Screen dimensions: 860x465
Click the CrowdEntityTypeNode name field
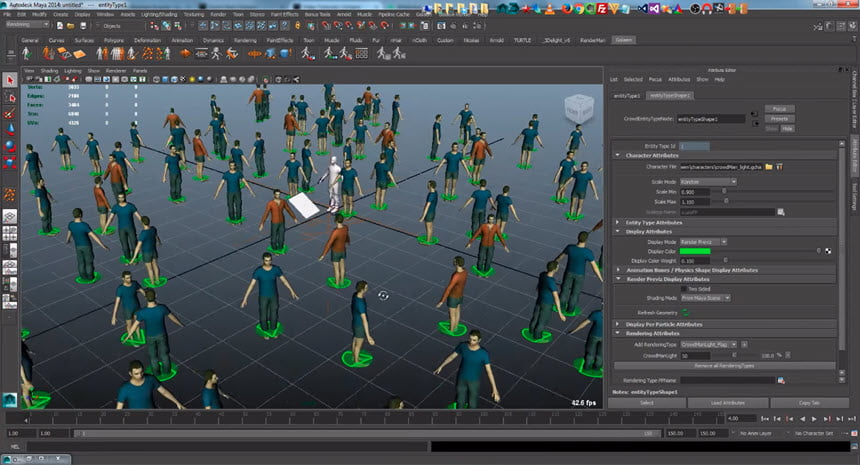(710, 118)
